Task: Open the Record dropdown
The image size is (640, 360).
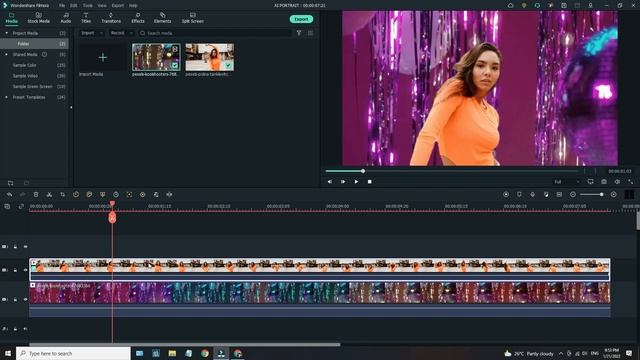Action: tap(121, 33)
